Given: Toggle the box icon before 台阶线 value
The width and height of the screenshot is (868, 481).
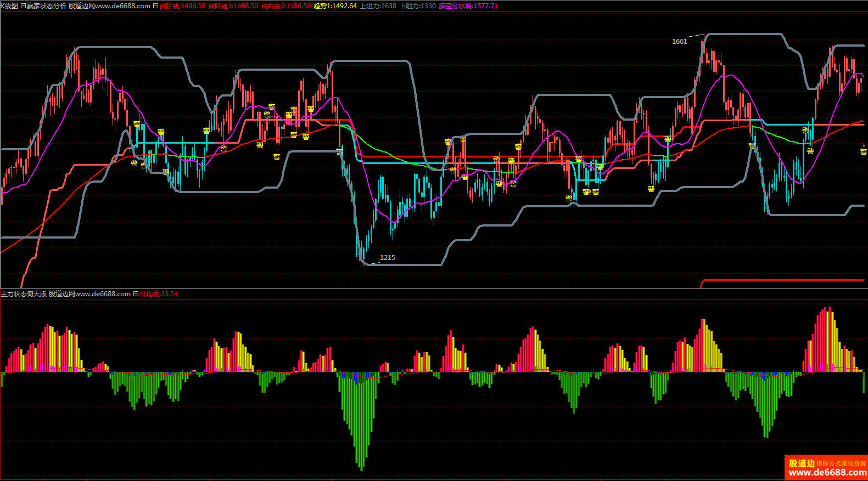Looking at the screenshot, I should pos(156,6).
